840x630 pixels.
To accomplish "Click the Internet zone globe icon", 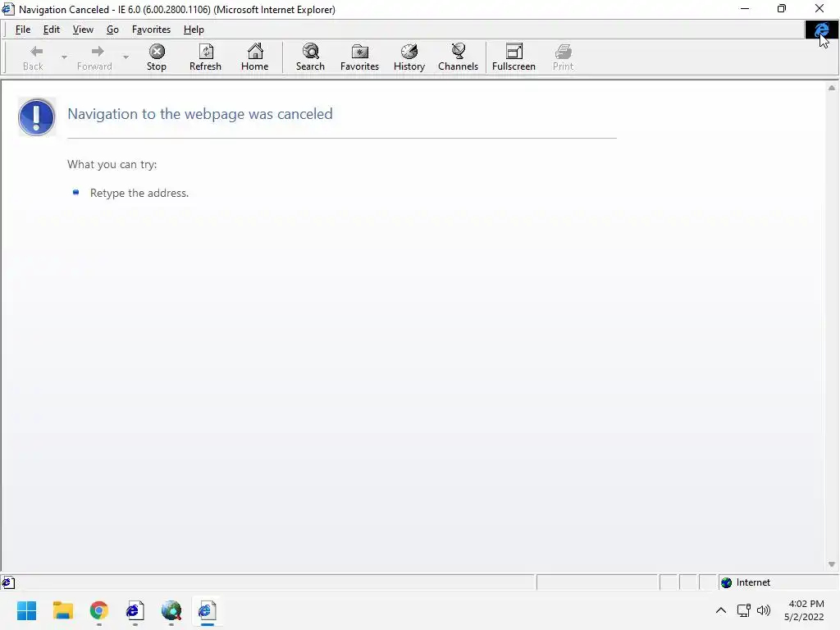I will click(x=727, y=583).
